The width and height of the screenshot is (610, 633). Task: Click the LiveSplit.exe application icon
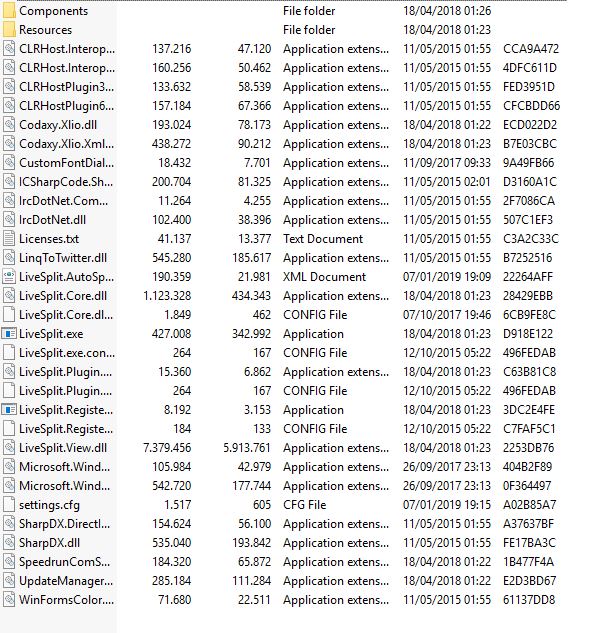9,334
